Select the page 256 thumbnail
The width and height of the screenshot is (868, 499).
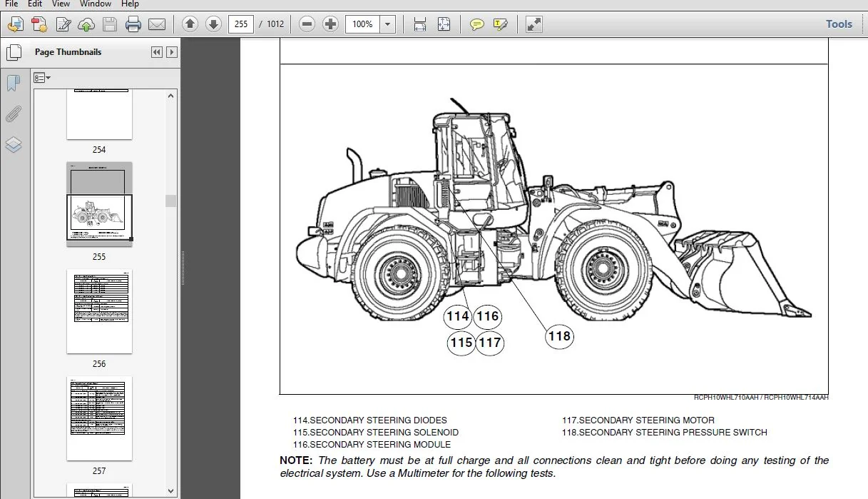(99, 311)
